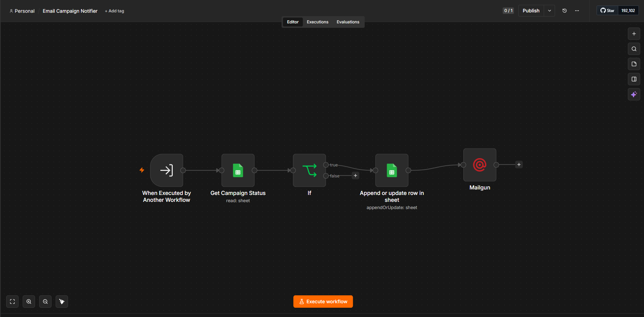The height and width of the screenshot is (317, 644).
Task: Add a node to the false branch
Action: tap(355, 176)
